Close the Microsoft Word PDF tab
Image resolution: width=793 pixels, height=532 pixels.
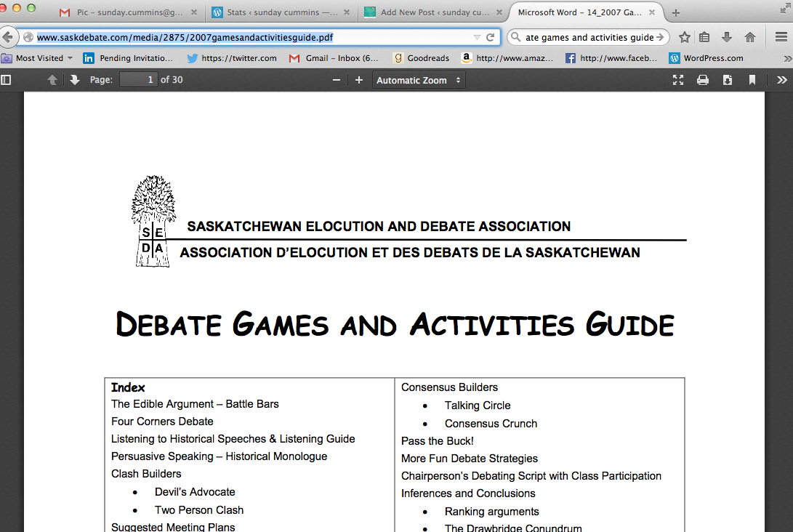click(653, 12)
